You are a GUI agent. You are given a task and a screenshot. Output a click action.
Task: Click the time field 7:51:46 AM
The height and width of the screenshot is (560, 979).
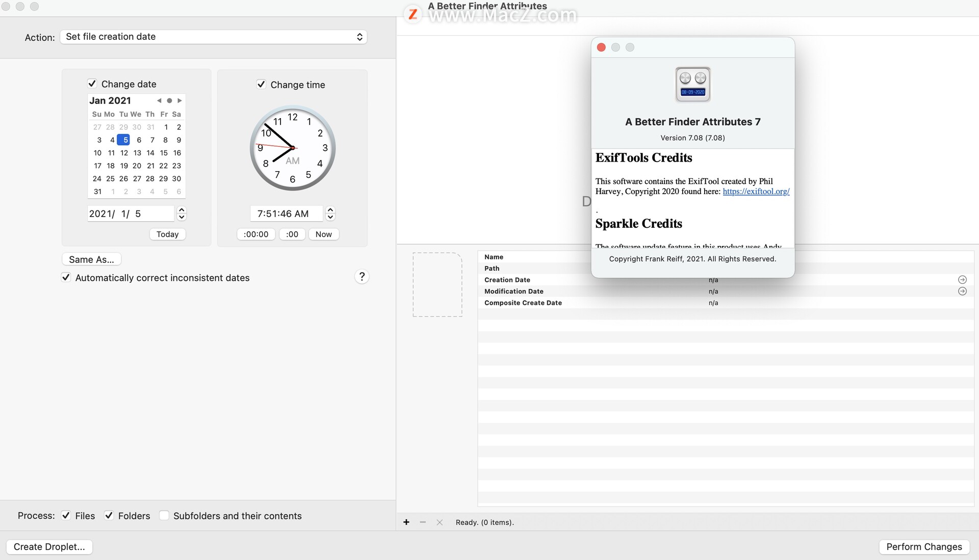point(287,214)
